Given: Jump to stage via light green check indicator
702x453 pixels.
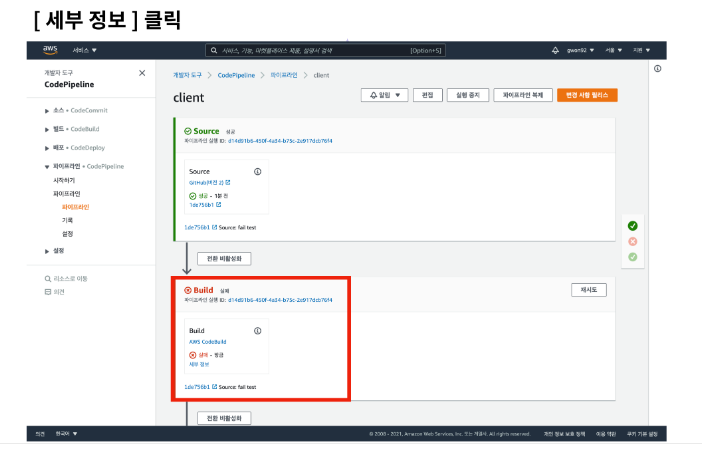Looking at the screenshot, I should (633, 257).
